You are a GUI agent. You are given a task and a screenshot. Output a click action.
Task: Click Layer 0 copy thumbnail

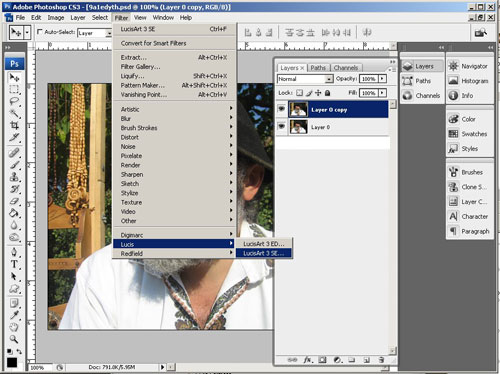298,109
